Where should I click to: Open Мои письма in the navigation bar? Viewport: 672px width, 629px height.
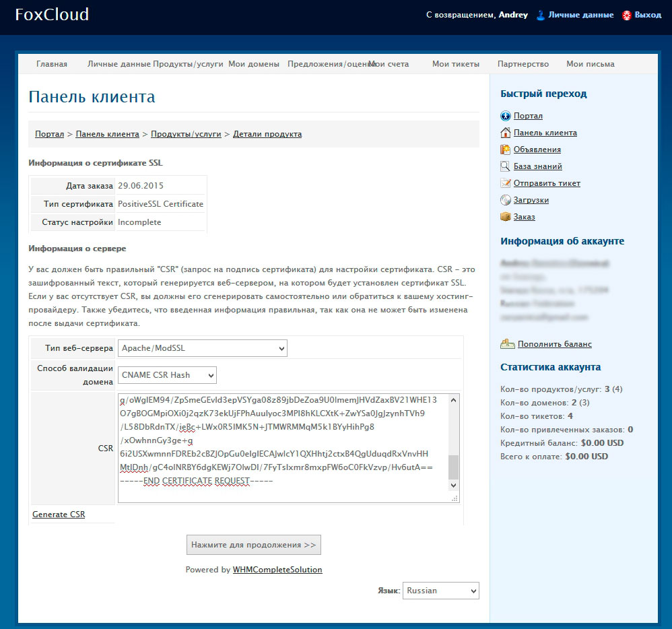[590, 64]
